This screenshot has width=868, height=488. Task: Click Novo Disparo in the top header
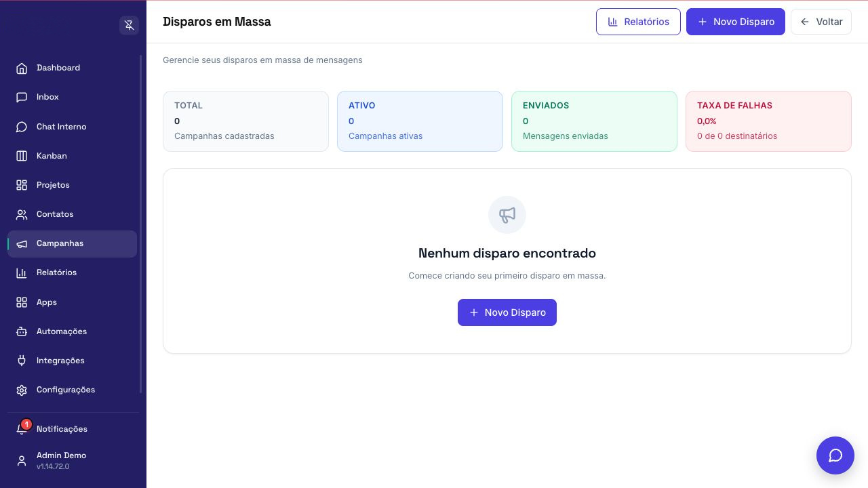tap(736, 22)
